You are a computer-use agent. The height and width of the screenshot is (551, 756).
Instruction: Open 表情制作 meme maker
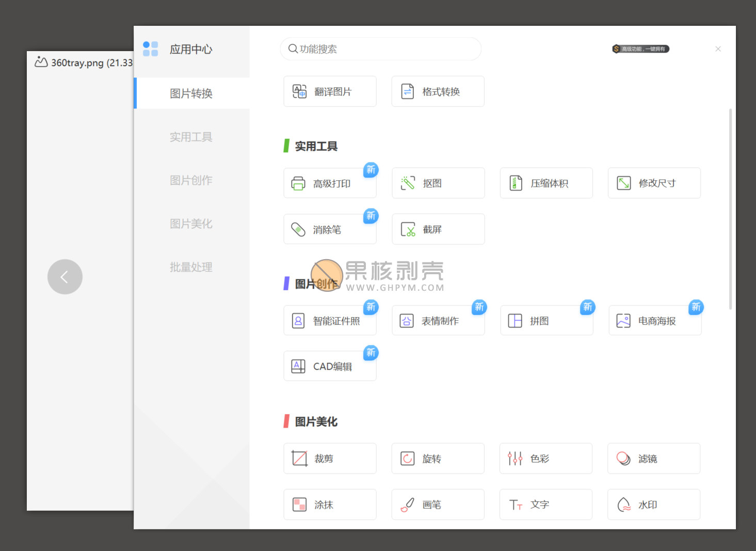coord(438,321)
